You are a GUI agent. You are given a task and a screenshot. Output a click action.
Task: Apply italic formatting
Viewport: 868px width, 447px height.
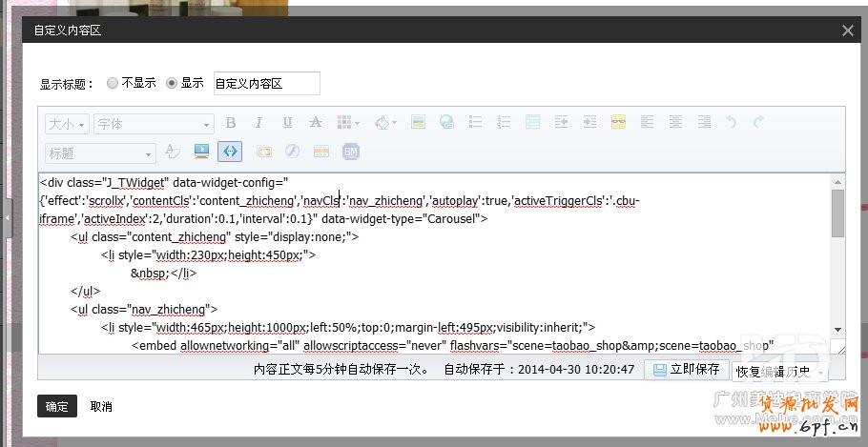(x=258, y=123)
